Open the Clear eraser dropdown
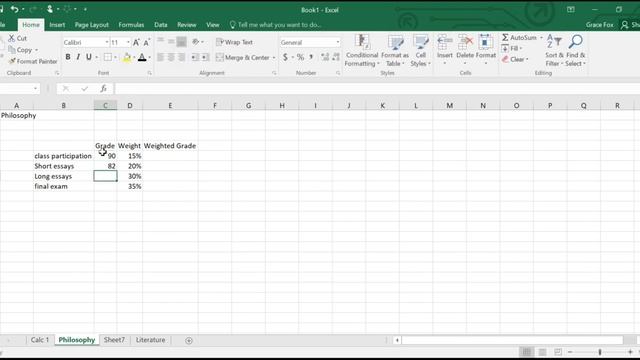The height and width of the screenshot is (360, 640). point(515,60)
